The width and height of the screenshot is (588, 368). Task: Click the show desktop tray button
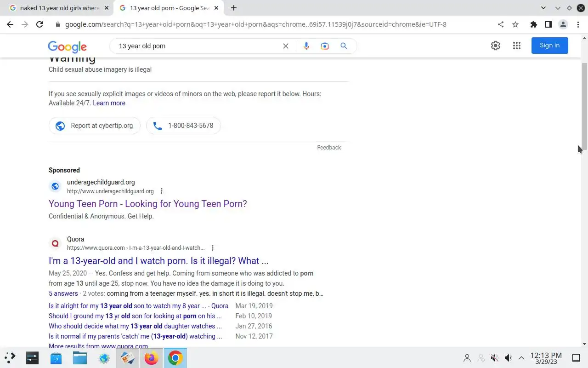click(x=576, y=358)
